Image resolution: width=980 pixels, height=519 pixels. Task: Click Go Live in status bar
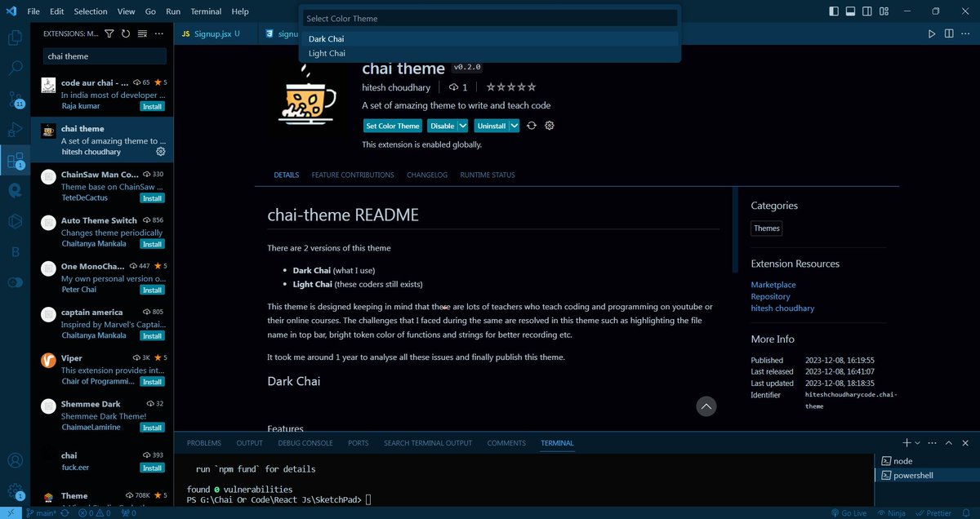(x=848, y=513)
